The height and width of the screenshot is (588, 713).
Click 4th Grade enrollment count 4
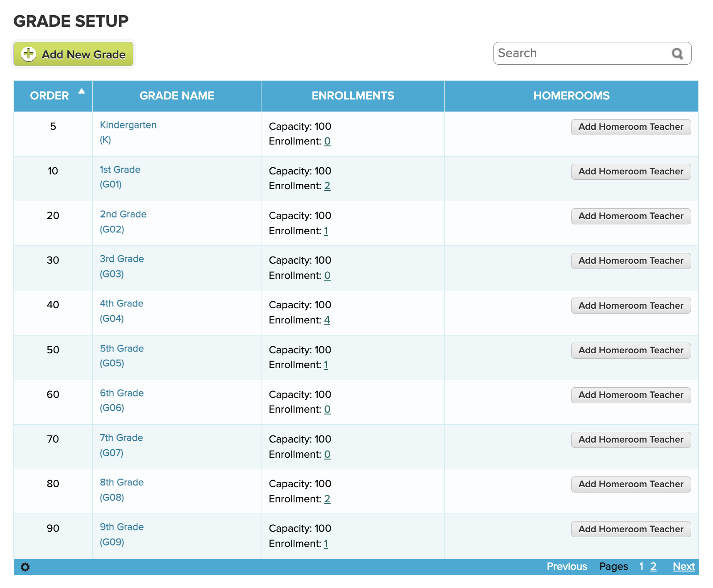pos(327,320)
